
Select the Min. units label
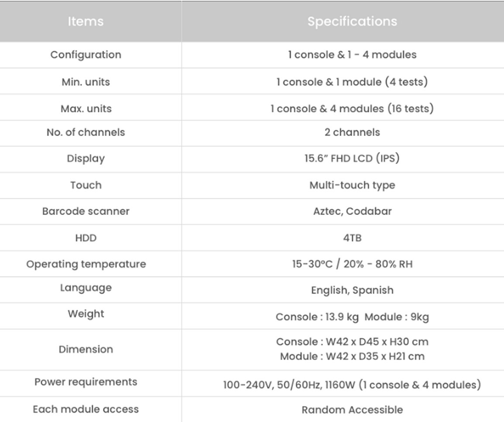point(86,82)
